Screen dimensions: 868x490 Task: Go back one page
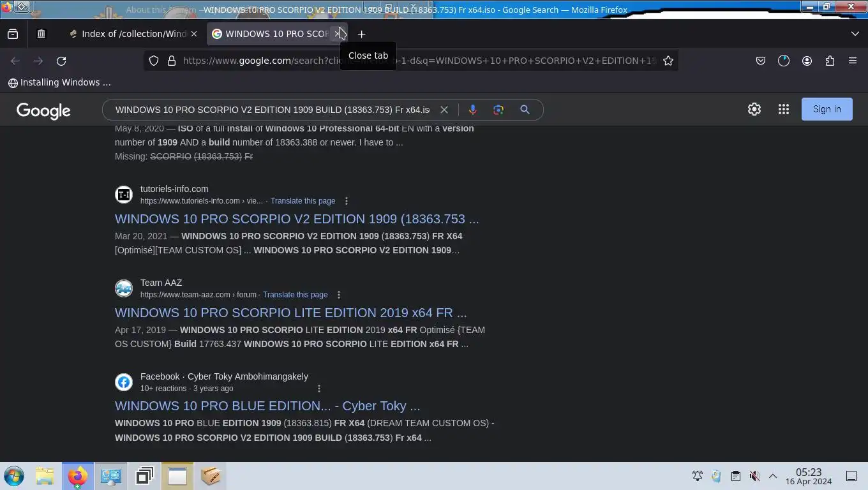click(15, 61)
